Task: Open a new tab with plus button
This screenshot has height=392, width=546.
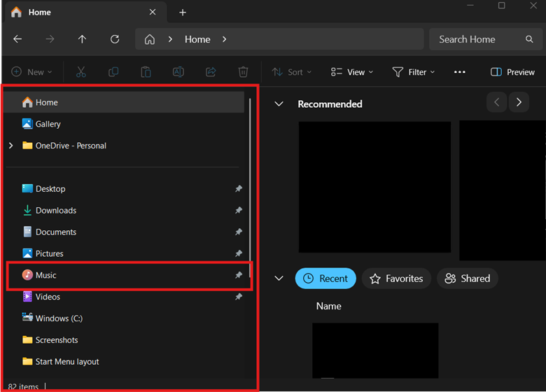Action: pos(183,13)
